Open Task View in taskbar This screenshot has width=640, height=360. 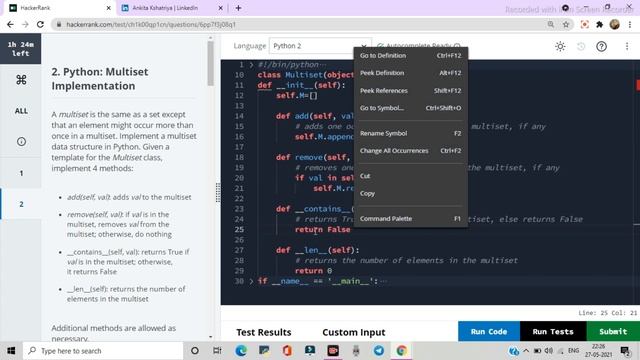217,351
